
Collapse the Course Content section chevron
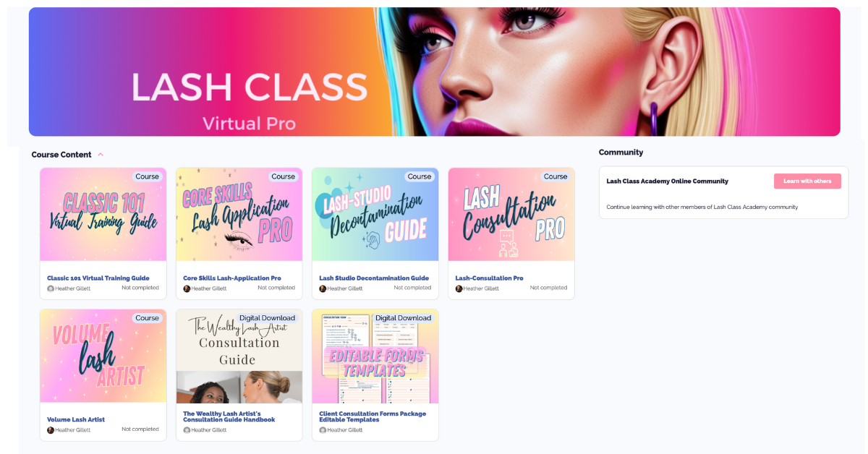(101, 155)
